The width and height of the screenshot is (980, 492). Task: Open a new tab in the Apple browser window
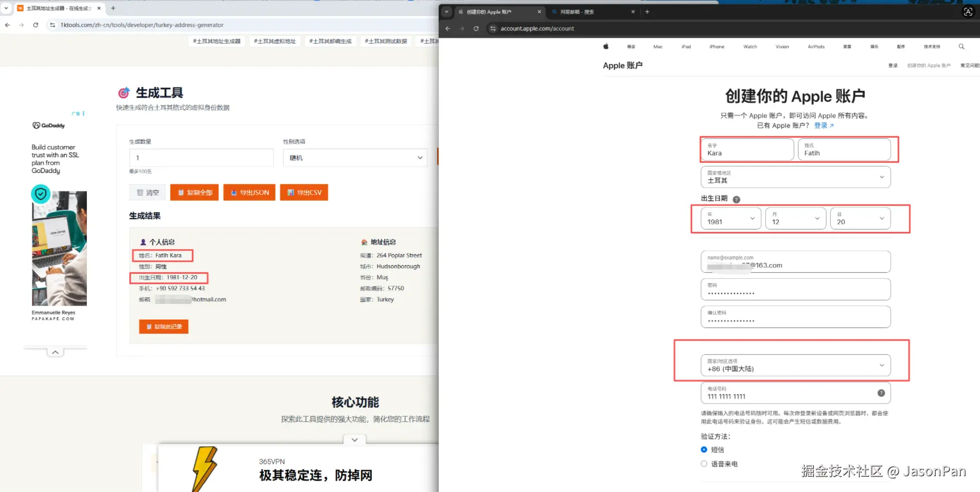pyautogui.click(x=647, y=11)
